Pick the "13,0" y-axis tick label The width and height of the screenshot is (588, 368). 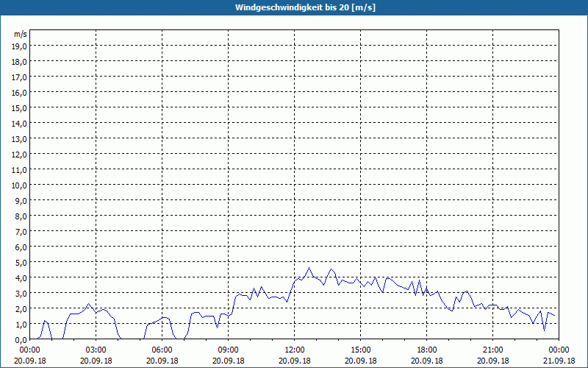point(20,139)
